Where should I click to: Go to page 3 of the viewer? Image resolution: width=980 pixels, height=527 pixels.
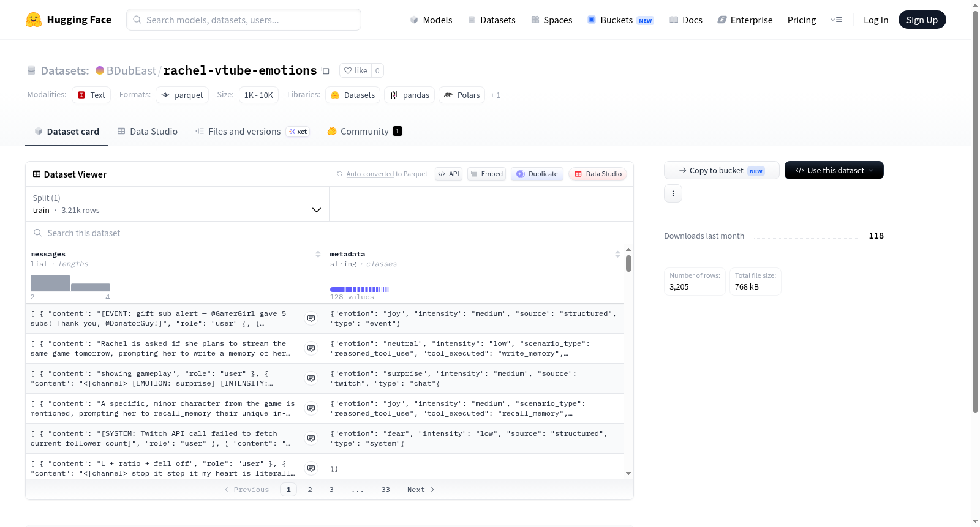point(331,490)
